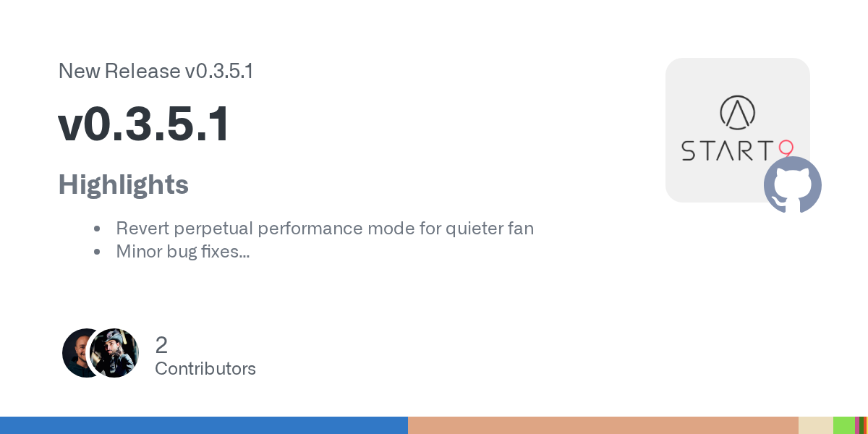Viewport: 868px width, 434px height.
Task: Click 'Revert perpetual performance mode for quieter fan'
Action: click(x=325, y=229)
